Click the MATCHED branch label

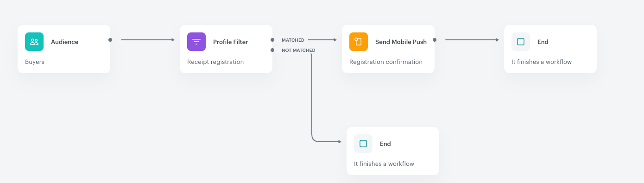pyautogui.click(x=293, y=40)
